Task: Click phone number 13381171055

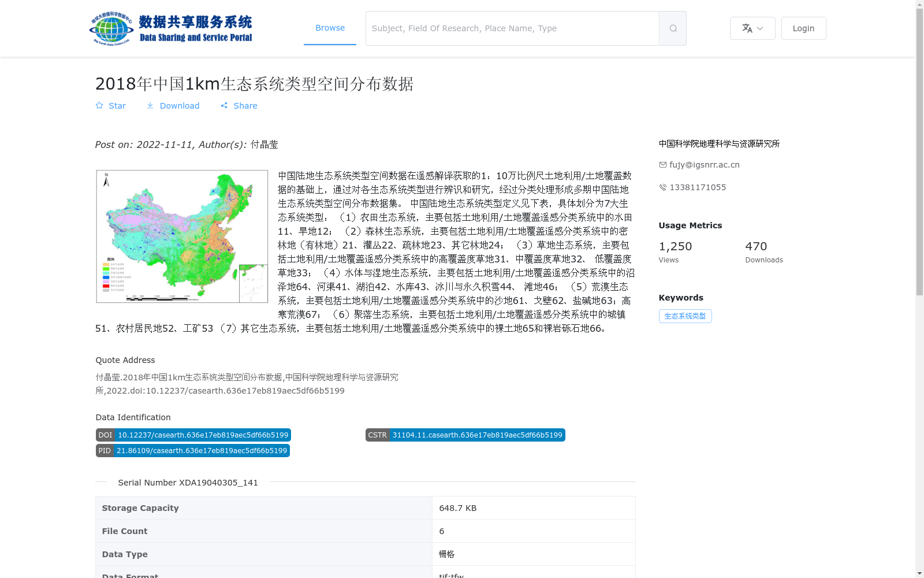Action: [698, 187]
